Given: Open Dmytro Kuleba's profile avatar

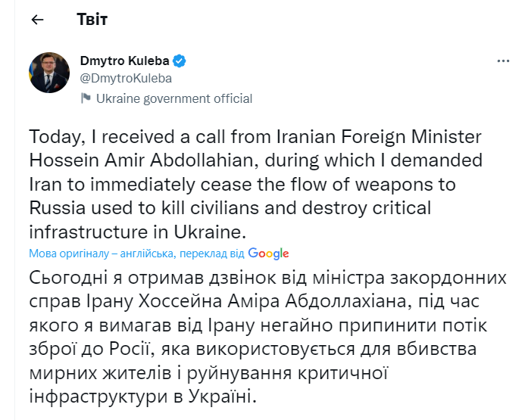Looking at the screenshot, I should point(50,73).
